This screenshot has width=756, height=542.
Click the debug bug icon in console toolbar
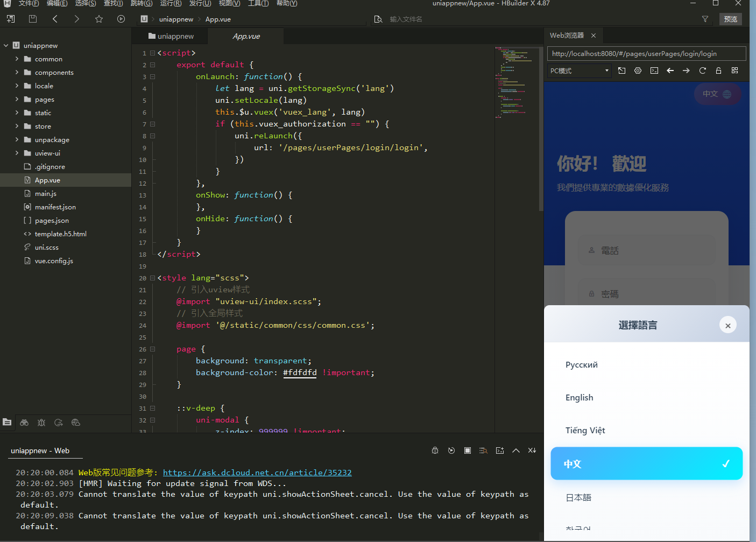[435, 451]
